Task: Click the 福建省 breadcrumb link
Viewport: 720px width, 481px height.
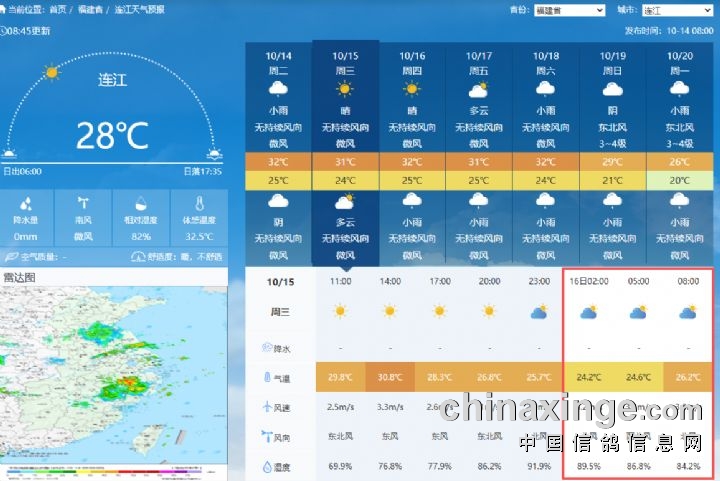Action: click(x=90, y=9)
